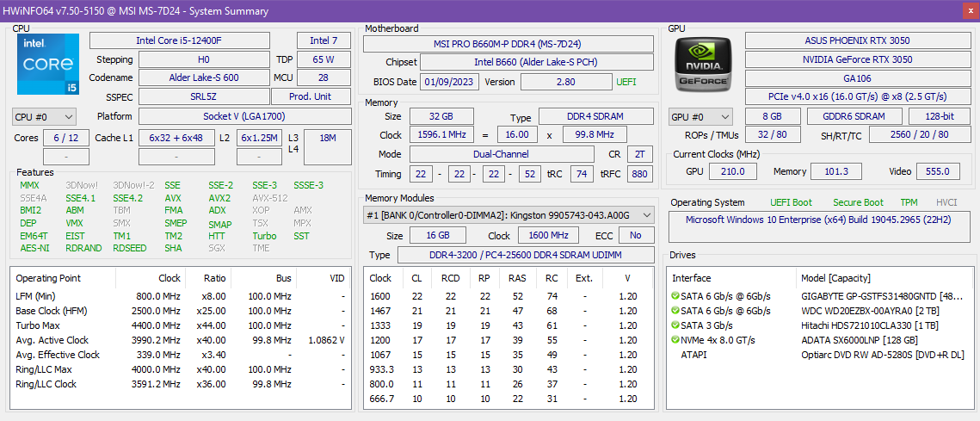Click the WDC WD20EZBX drive status icon
This screenshot has width=980, height=421.
[675, 311]
